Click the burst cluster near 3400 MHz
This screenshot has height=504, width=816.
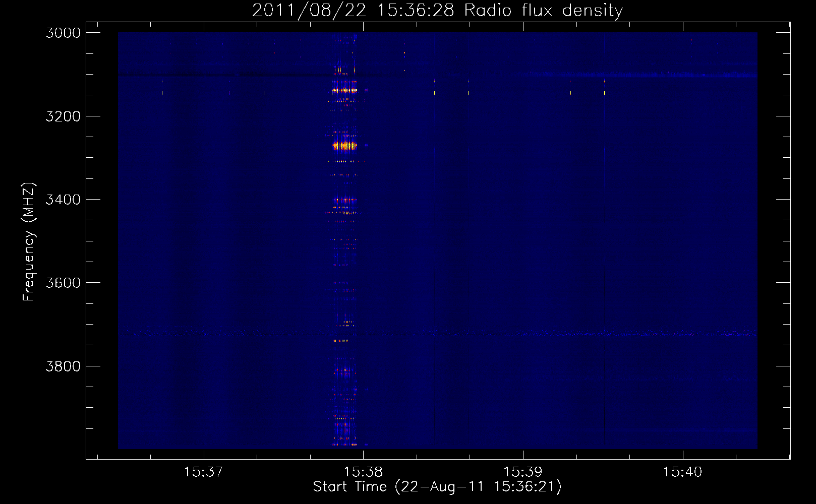[345, 200]
